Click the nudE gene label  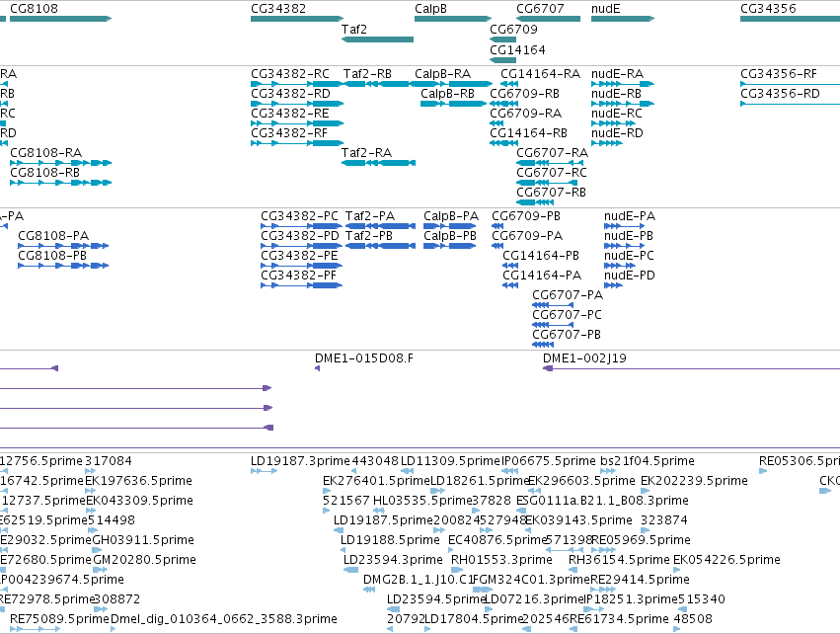tap(605, 9)
